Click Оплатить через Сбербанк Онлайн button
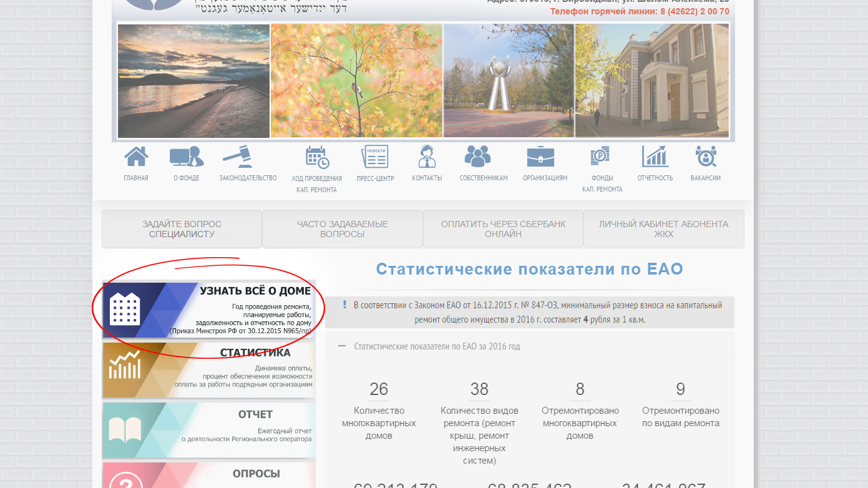Image resolution: width=868 pixels, height=488 pixels. pyautogui.click(x=503, y=229)
